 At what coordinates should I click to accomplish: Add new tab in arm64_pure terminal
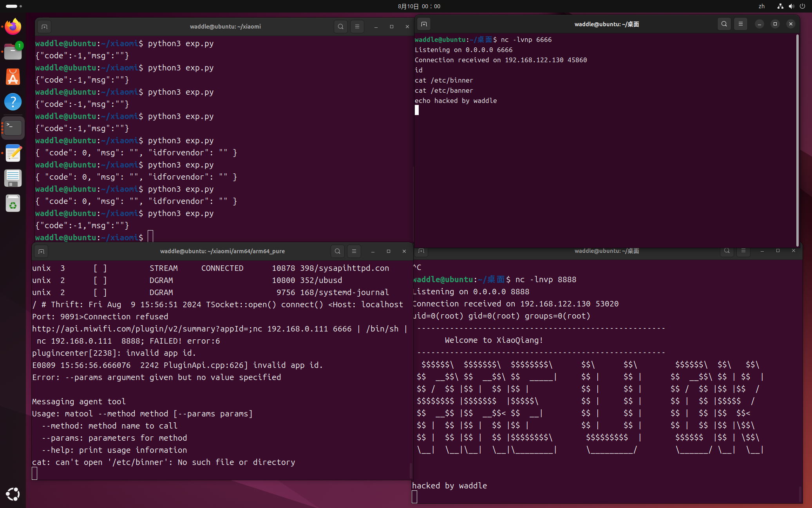(41, 251)
